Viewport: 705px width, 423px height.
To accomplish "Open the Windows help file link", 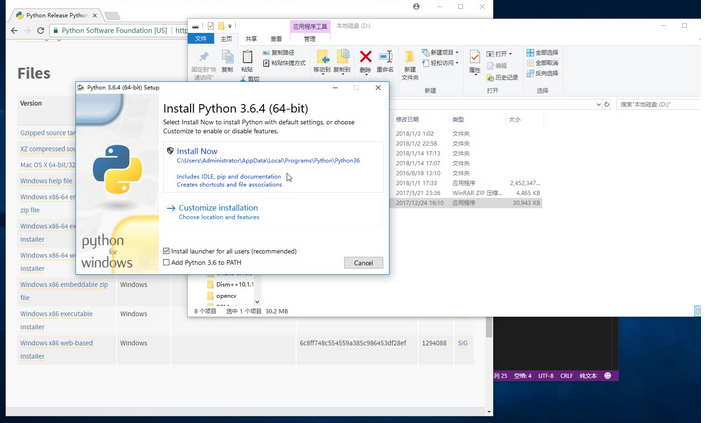I will click(x=46, y=181).
